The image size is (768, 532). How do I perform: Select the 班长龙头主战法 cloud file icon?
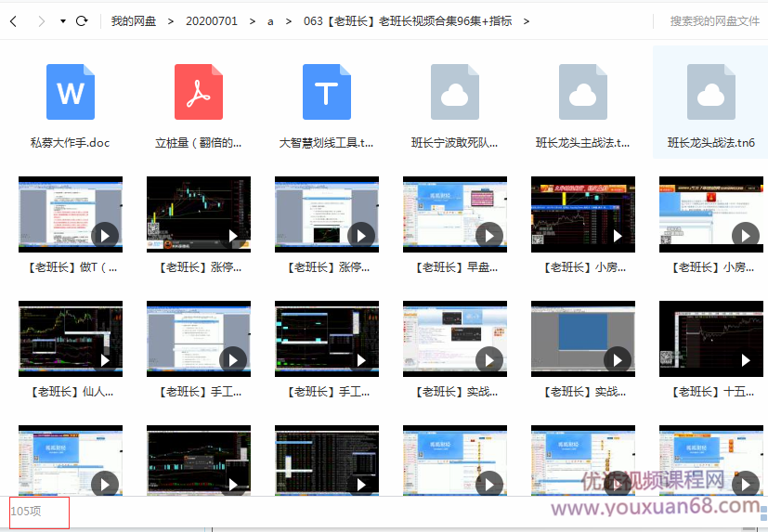pos(583,92)
